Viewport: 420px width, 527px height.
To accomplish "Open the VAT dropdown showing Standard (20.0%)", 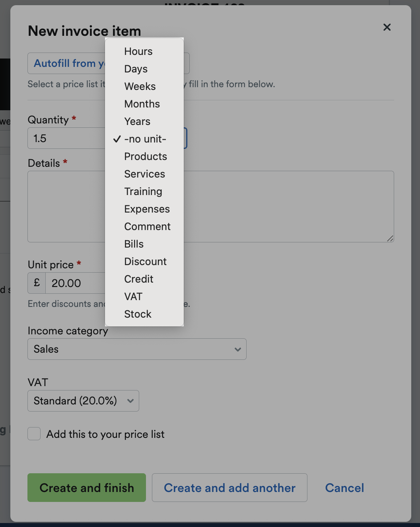I will [x=83, y=401].
